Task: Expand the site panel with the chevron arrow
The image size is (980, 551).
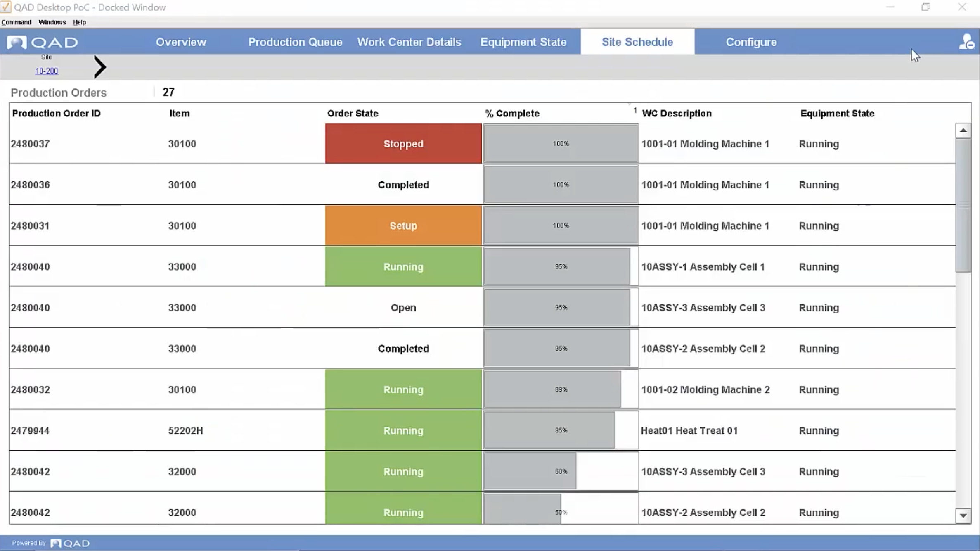Action: tap(100, 66)
